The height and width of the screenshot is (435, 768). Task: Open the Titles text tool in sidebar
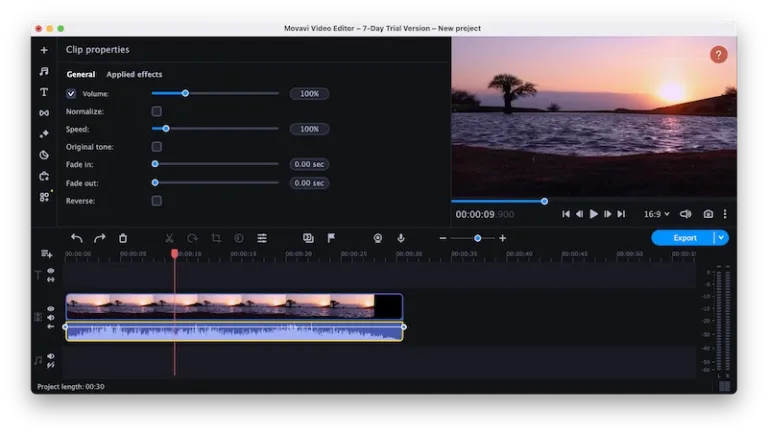(44, 92)
